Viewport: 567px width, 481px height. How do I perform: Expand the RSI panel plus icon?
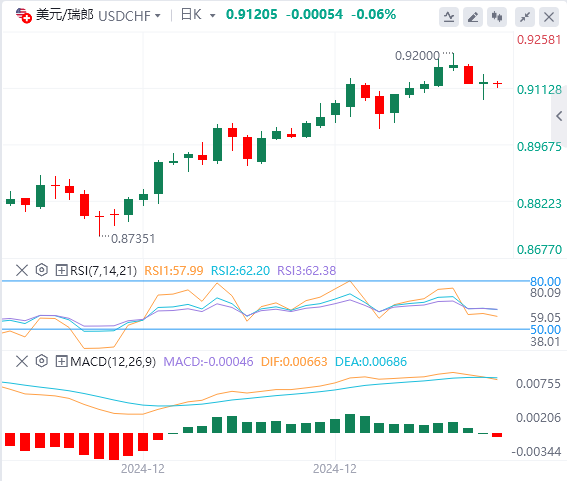(x=61, y=270)
